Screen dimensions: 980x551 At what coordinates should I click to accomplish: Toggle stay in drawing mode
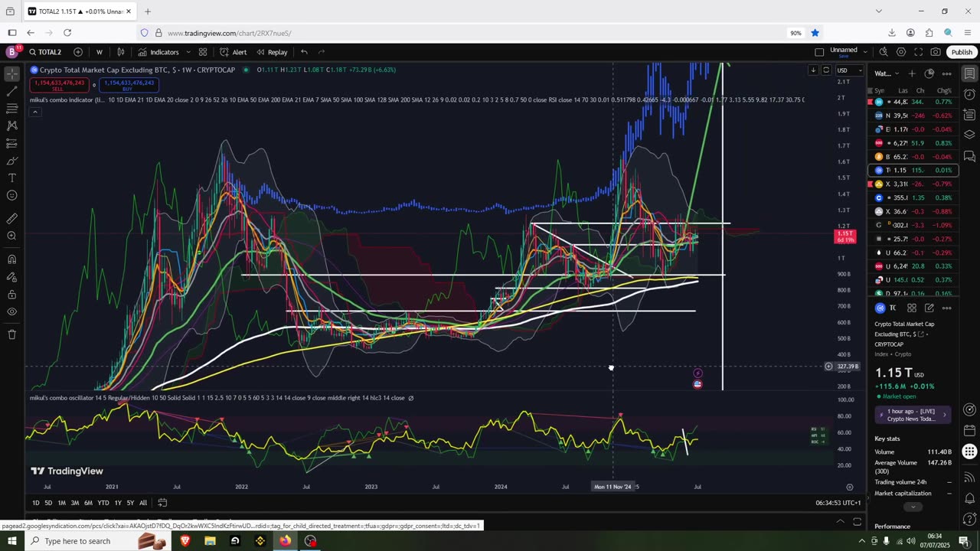point(11,277)
